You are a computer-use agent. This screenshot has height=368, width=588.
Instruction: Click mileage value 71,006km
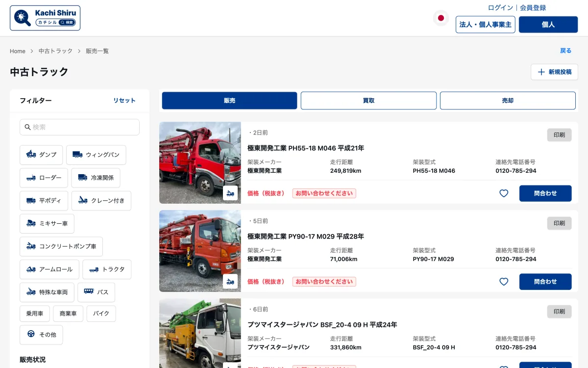click(344, 259)
